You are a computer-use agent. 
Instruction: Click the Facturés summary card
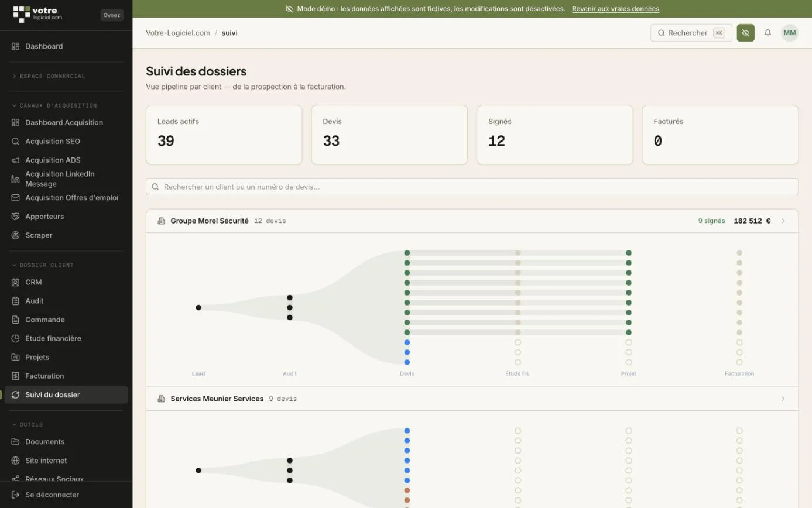tap(721, 135)
